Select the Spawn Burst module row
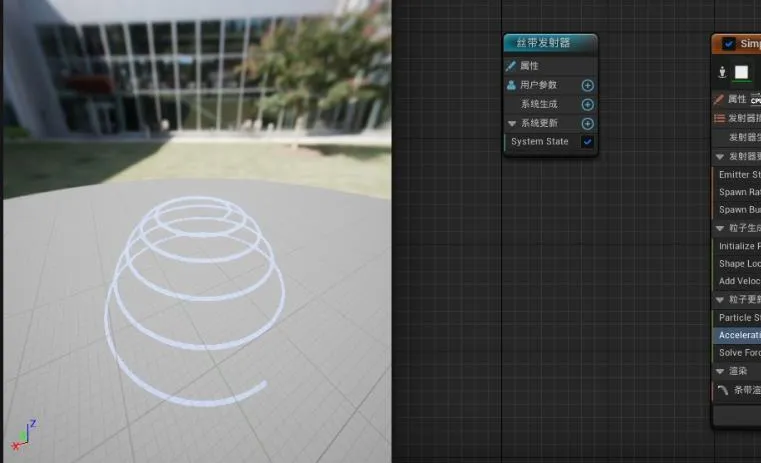 737,210
